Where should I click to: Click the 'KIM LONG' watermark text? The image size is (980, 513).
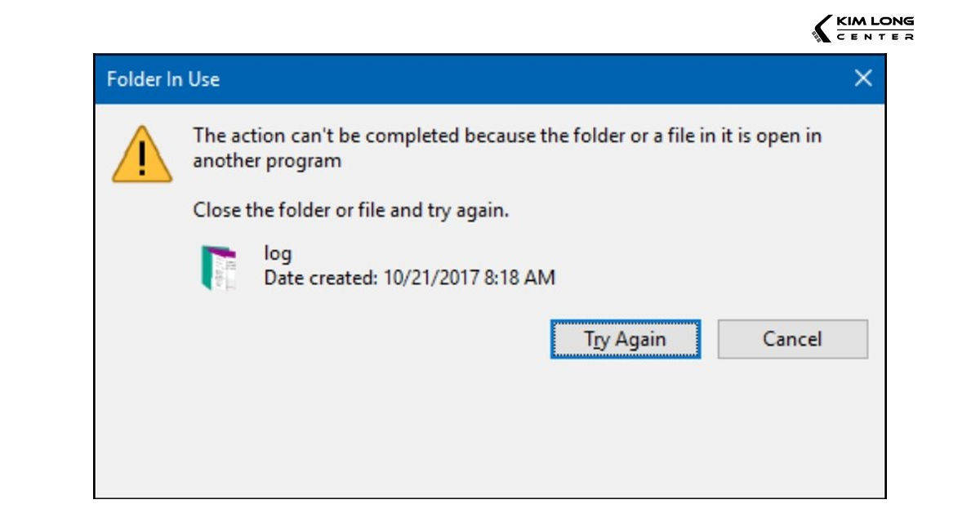pyautogui.click(x=875, y=22)
